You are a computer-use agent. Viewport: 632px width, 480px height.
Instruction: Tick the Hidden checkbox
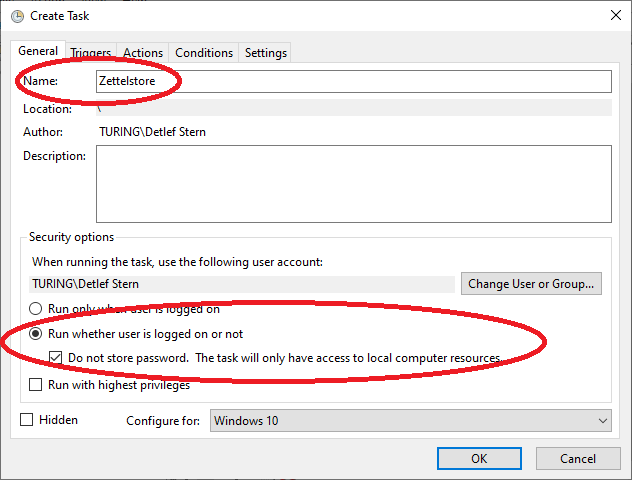coord(27,420)
